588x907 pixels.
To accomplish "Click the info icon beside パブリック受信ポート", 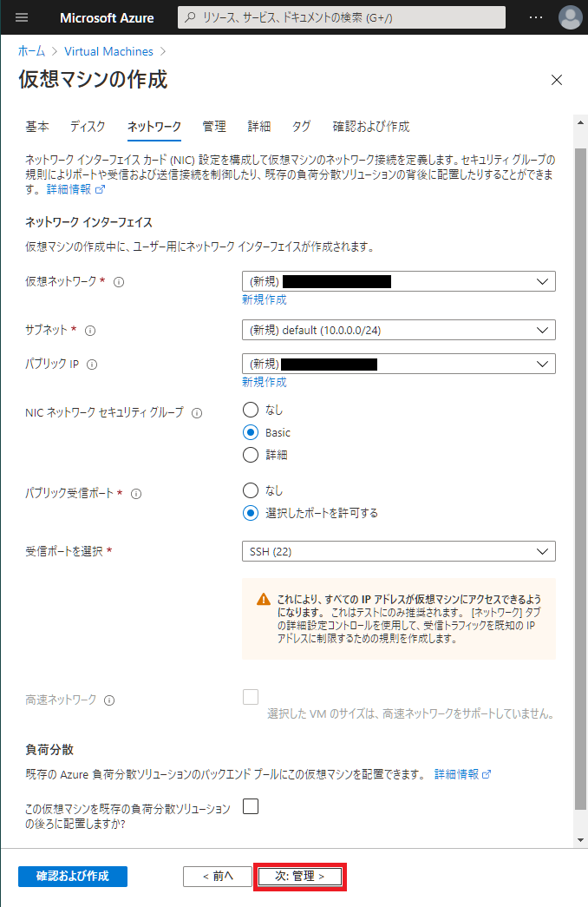I will 136,494.
